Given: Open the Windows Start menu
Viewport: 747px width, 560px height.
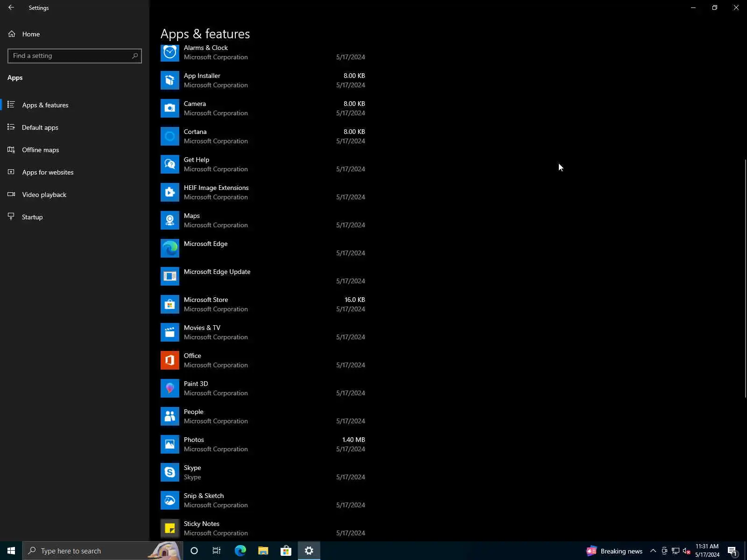Looking at the screenshot, I should 11,551.
